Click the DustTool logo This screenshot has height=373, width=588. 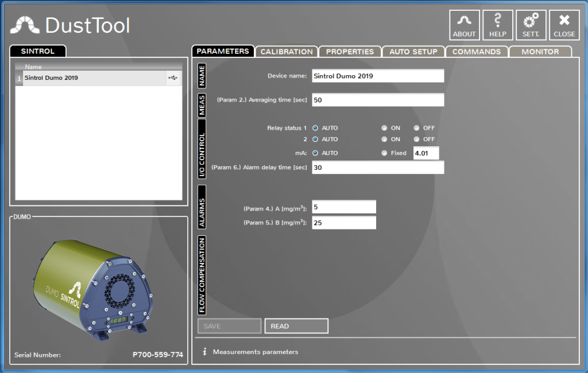tap(70, 25)
